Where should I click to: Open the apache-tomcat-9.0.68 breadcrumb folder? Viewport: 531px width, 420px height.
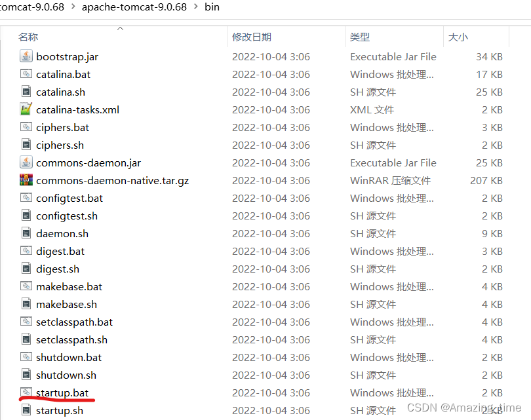(134, 7)
